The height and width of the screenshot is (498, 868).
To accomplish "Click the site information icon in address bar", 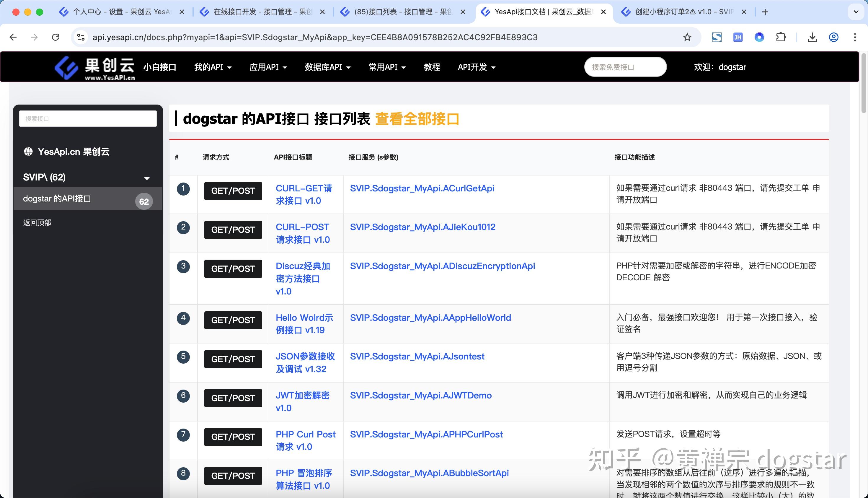I will [x=81, y=37].
